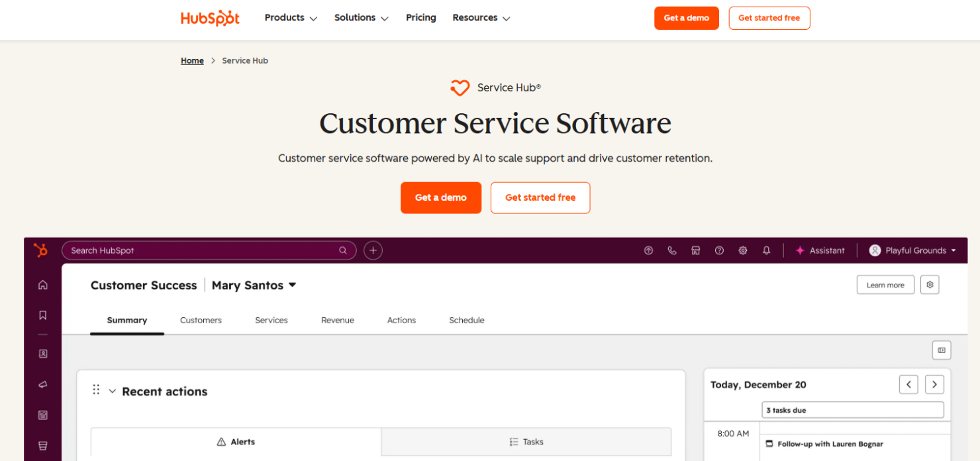Click the Search HubSpot field
The image size is (980, 461).
(209, 250)
